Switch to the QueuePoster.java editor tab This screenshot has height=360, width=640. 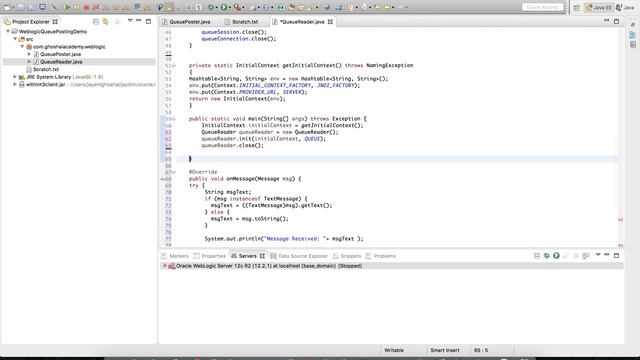point(190,22)
